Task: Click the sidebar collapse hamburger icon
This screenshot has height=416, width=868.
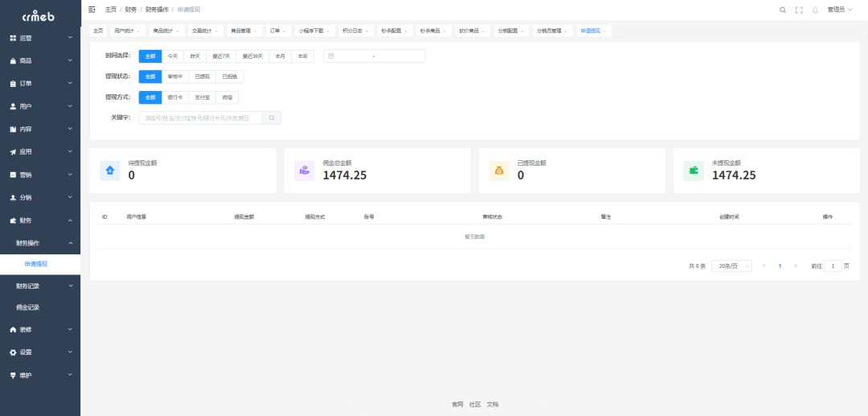Action: [x=92, y=10]
